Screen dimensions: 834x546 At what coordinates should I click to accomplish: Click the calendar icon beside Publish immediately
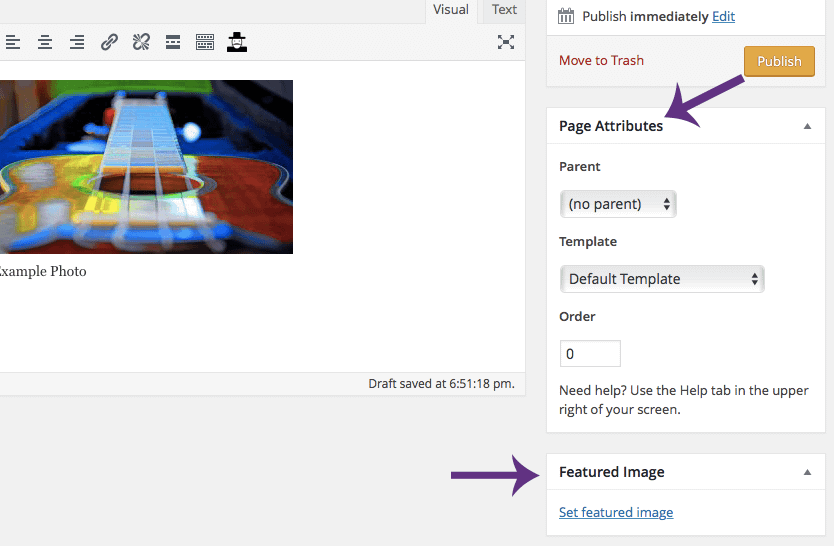click(x=566, y=16)
